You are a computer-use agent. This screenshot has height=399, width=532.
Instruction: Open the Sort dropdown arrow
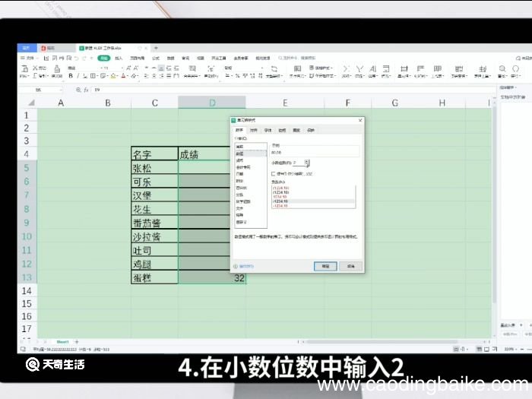tap(377, 76)
